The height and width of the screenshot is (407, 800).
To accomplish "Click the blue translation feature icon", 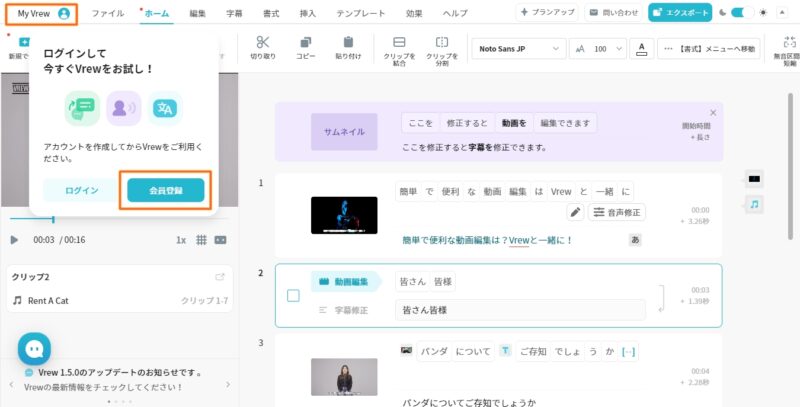I will click(165, 108).
